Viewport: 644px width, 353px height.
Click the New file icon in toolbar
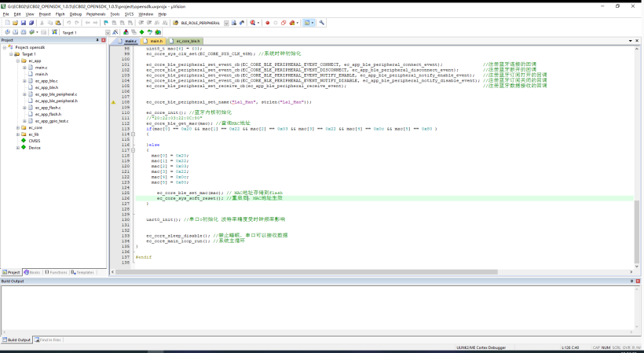click(x=6, y=23)
